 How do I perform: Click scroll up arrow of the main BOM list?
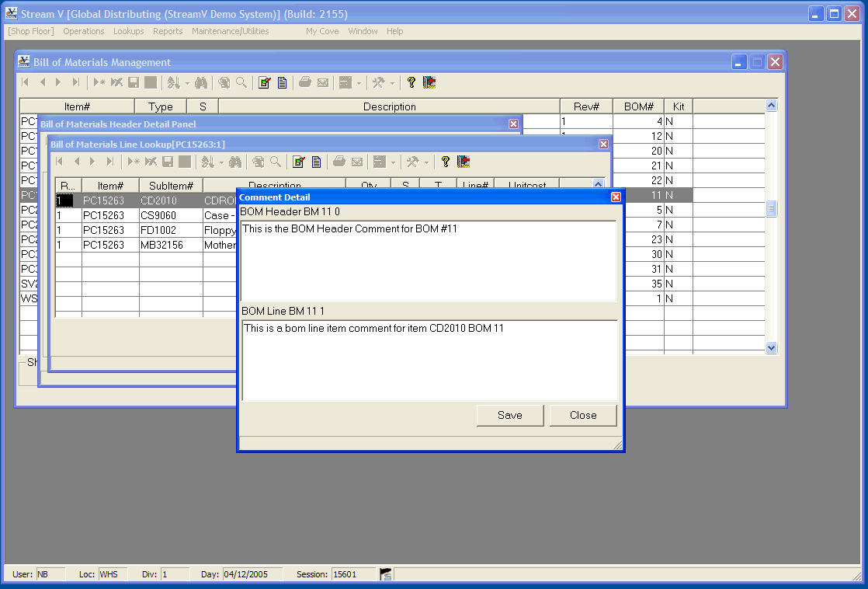click(771, 105)
